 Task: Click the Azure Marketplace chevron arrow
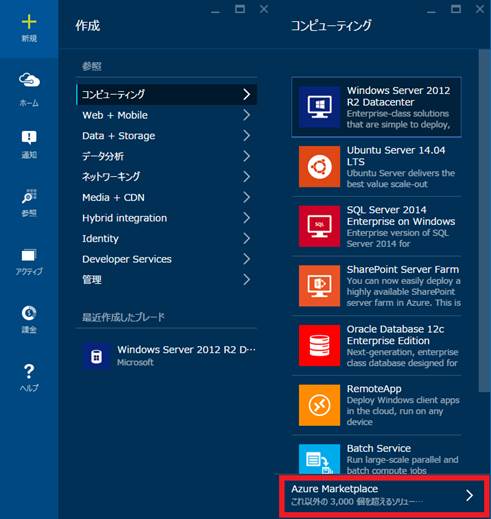tap(469, 495)
